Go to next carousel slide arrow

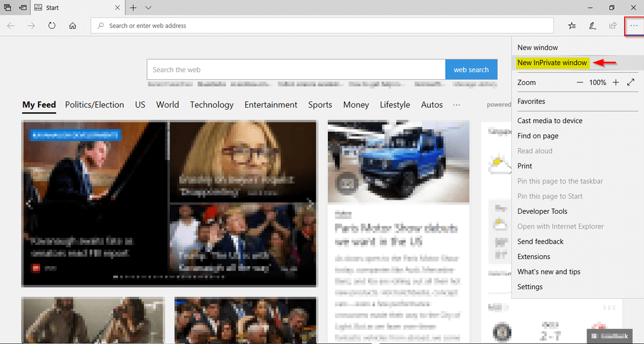(x=310, y=203)
